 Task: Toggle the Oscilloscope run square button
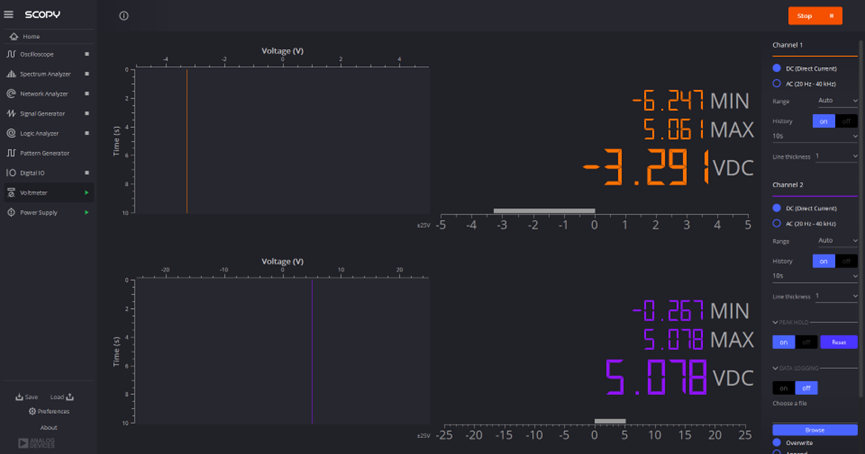click(87, 54)
